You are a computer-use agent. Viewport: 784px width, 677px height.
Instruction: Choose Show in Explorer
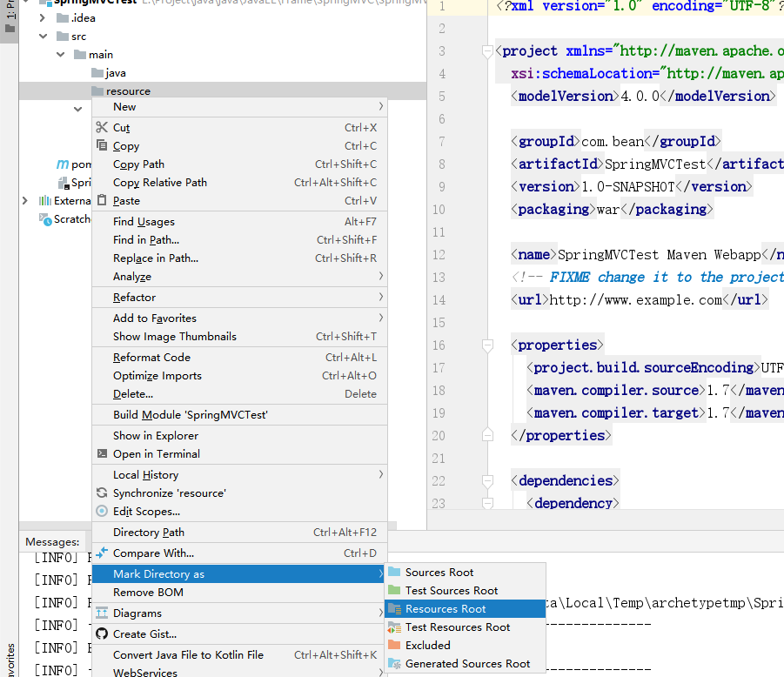[x=239, y=435]
